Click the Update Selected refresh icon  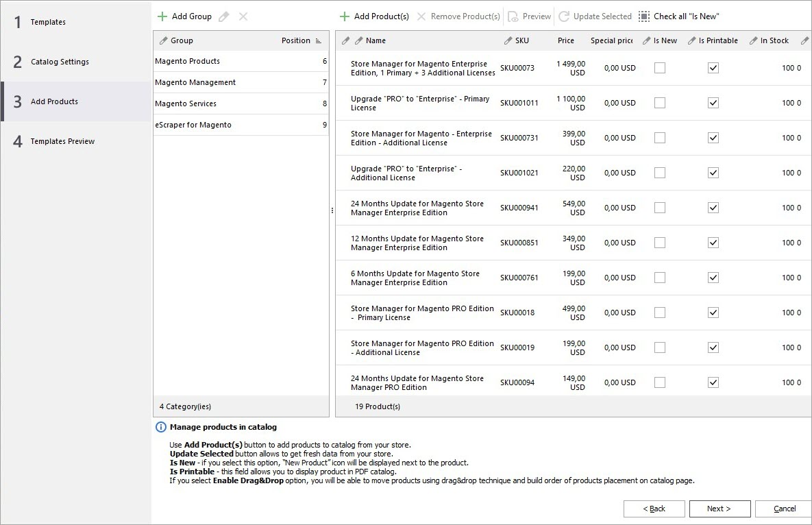[x=564, y=16]
